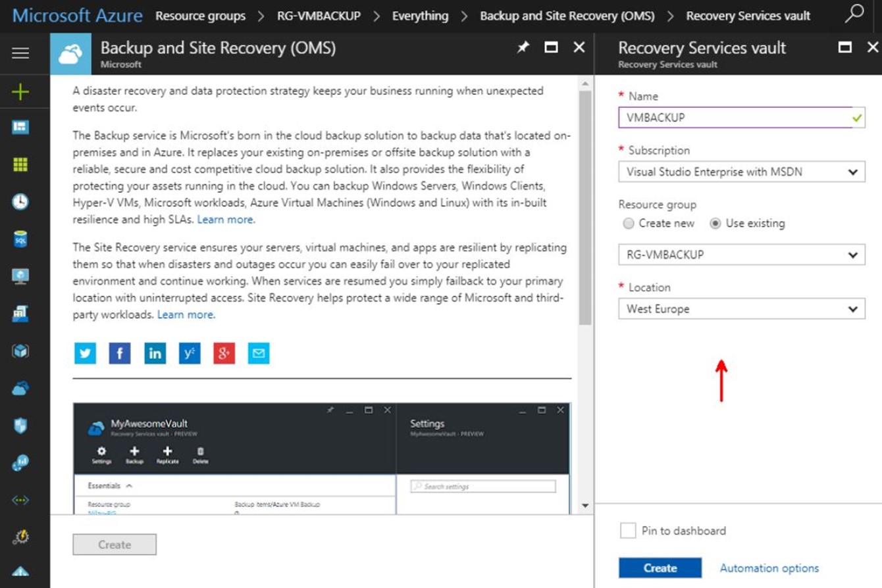Open the Resource groups cube icon
Screen dimensions: 882x588
click(20, 351)
